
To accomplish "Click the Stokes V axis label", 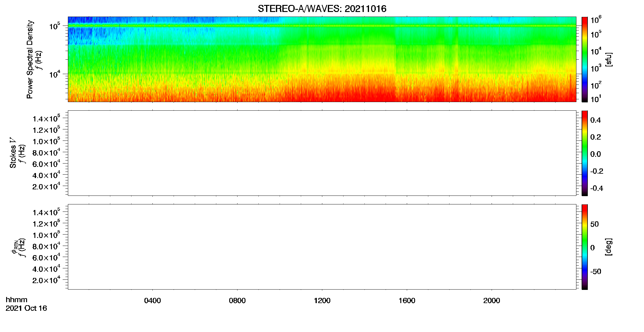I will tap(13, 153).
